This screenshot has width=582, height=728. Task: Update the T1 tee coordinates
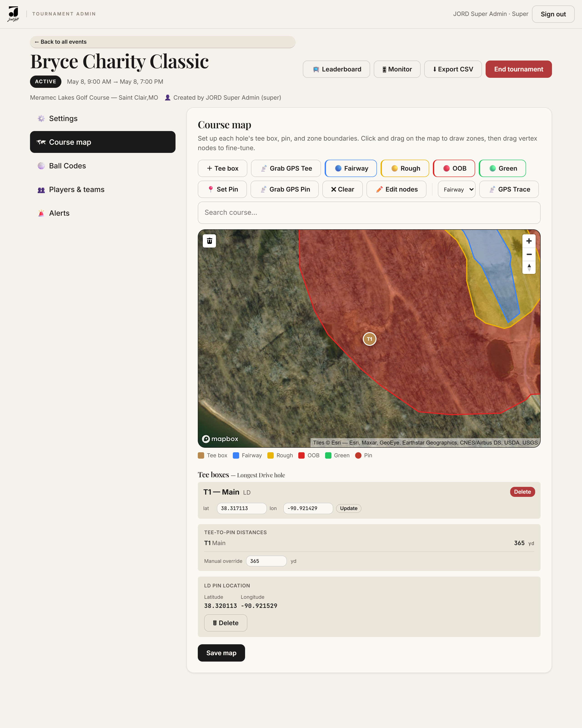349,508
